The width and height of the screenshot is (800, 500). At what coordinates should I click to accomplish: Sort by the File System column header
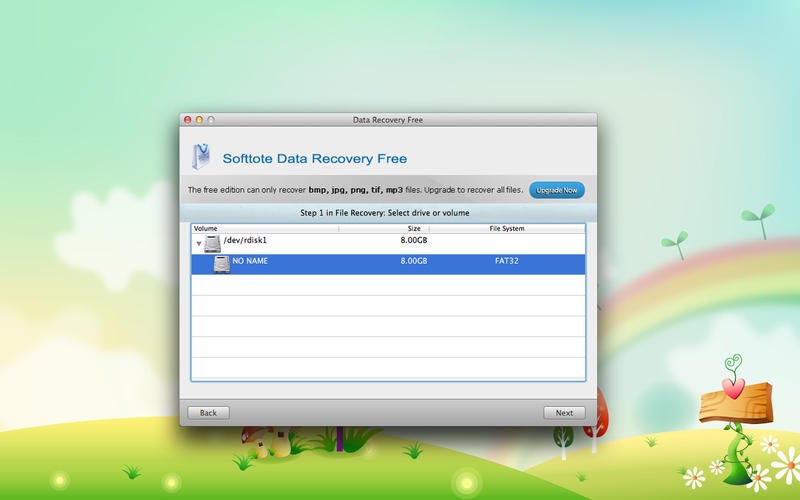tap(507, 229)
